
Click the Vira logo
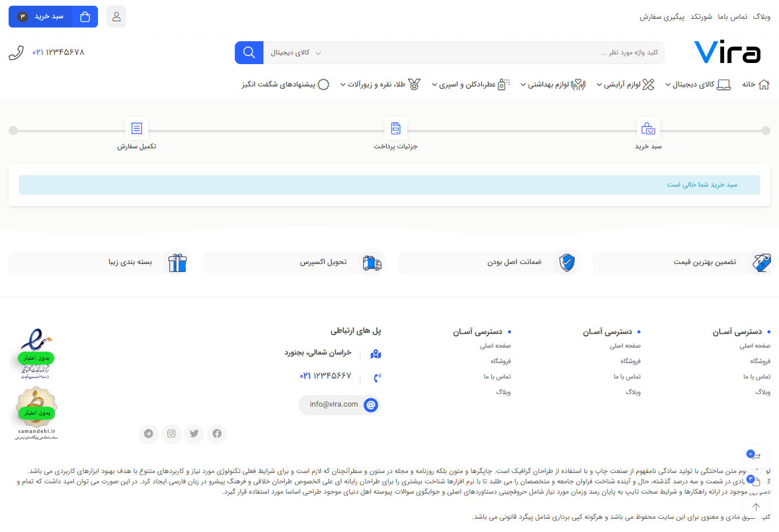727,53
